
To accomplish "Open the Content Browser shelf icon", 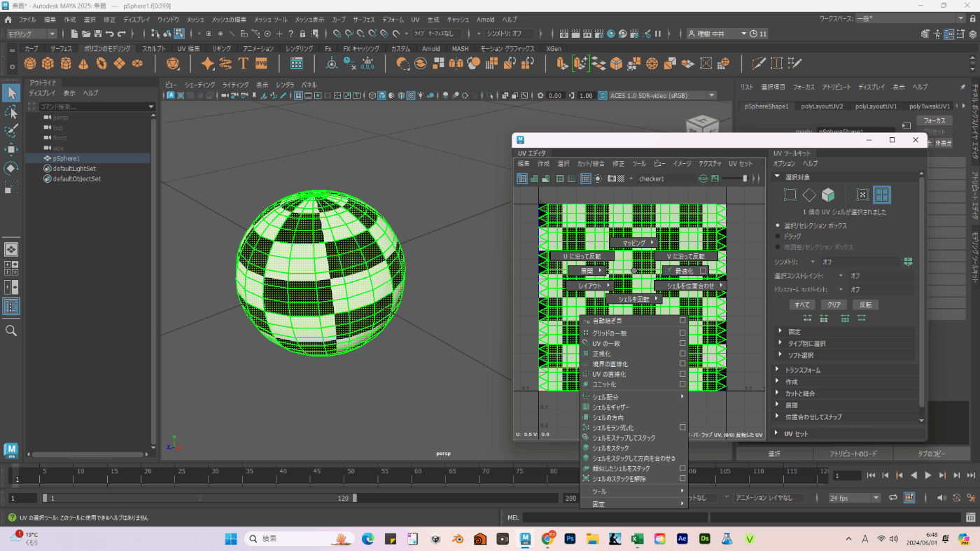I will 296,64.
